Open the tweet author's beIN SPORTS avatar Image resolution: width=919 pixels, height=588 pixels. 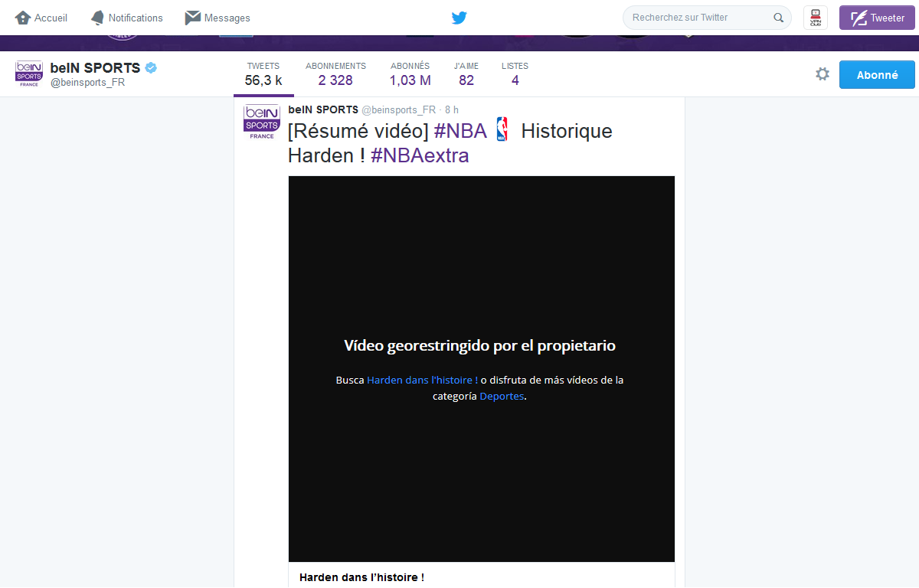click(x=261, y=122)
